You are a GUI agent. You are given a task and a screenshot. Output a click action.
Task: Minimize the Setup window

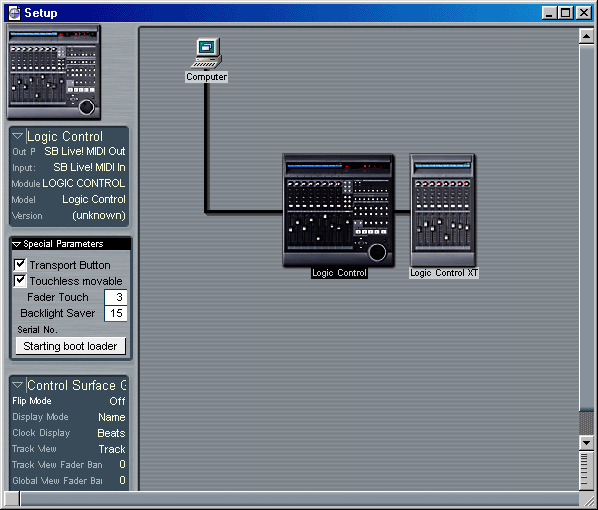tap(549, 13)
